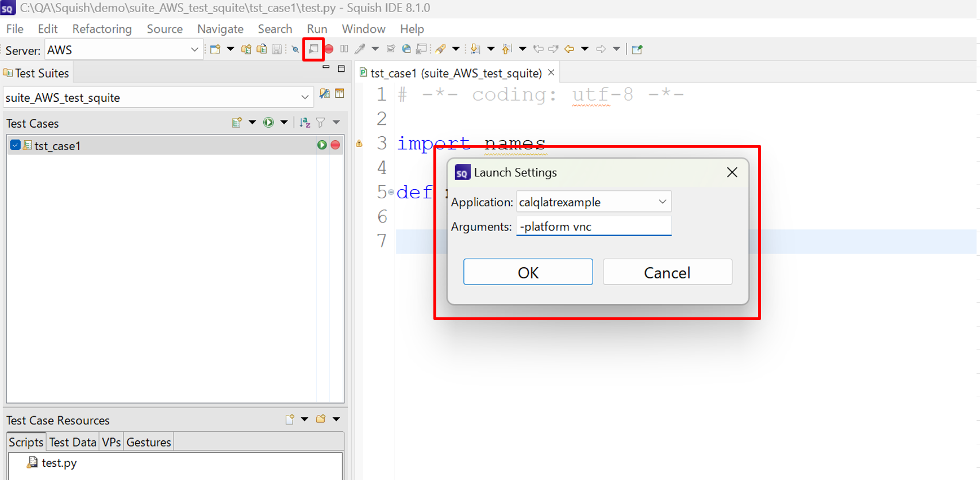Screen dimensions: 980x480
Task: Confirm Launch Settings with OK
Action: click(528, 272)
